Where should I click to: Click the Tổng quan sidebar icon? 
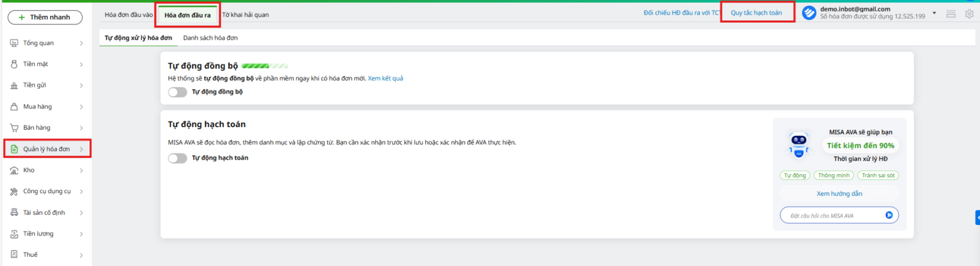click(14, 43)
